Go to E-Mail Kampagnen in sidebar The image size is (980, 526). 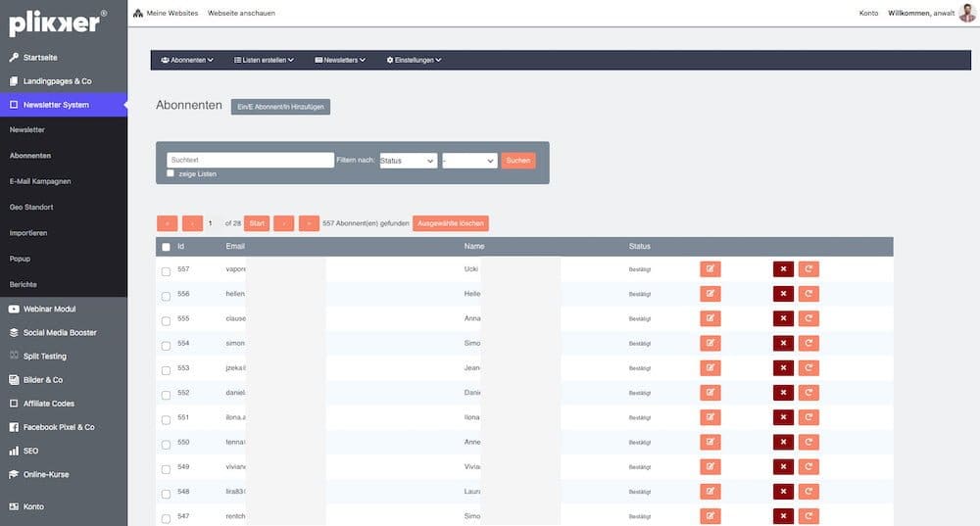point(40,181)
